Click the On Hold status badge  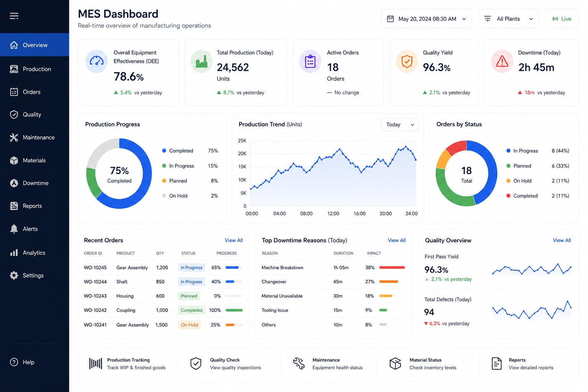[189, 325]
